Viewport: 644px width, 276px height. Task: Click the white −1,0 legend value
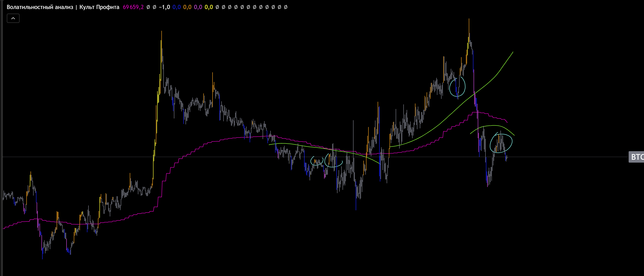[x=164, y=7]
